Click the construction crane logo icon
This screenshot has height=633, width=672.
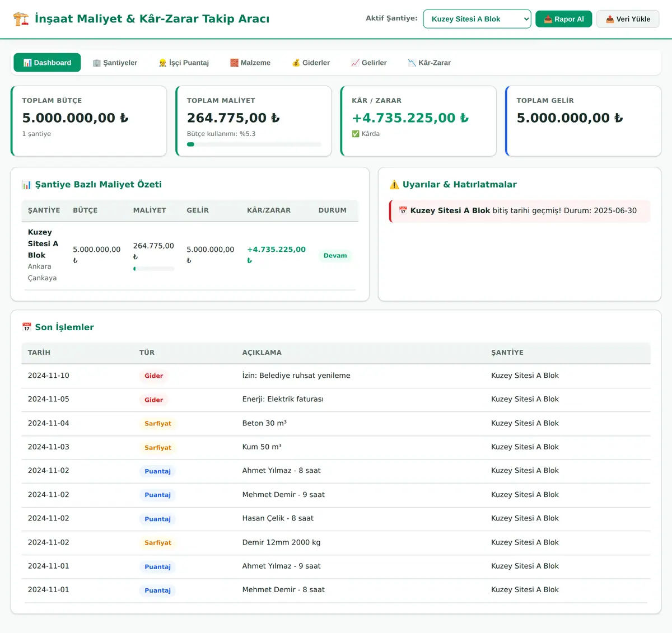tap(21, 19)
